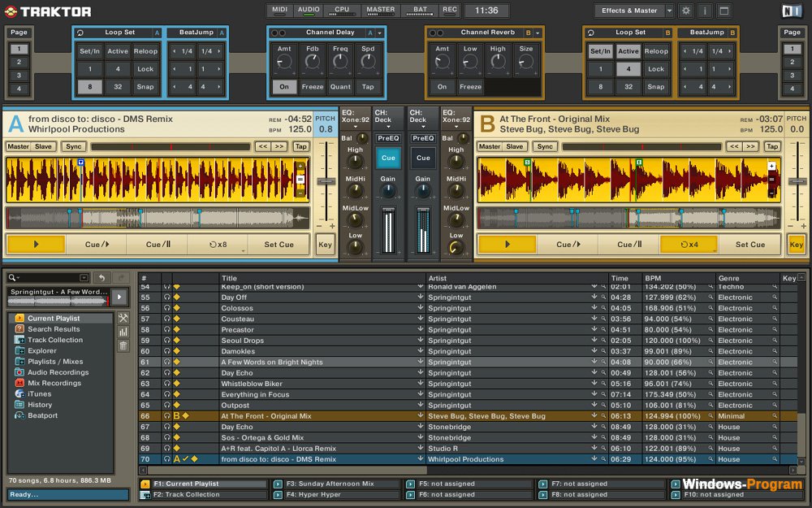The image size is (812, 508).
Task: Sort by BPM column header
Action: 653,278
